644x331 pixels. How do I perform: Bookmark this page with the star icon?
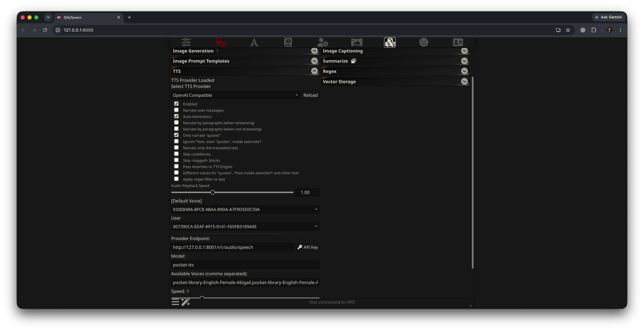(x=568, y=30)
